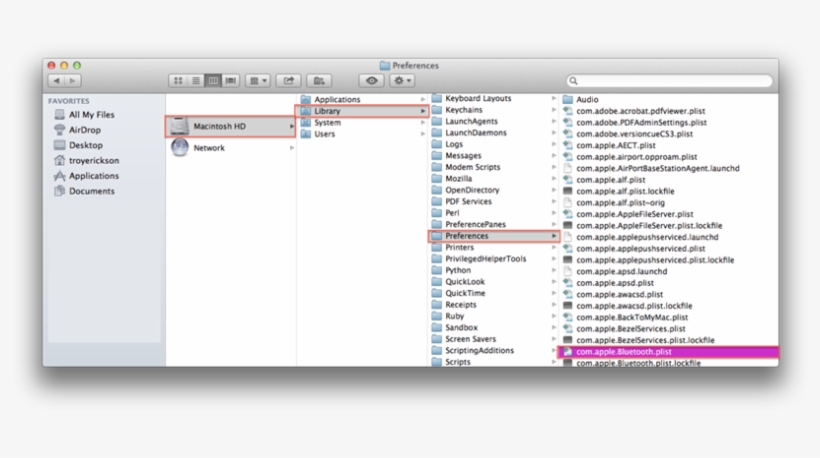Switch to column view

(x=213, y=81)
